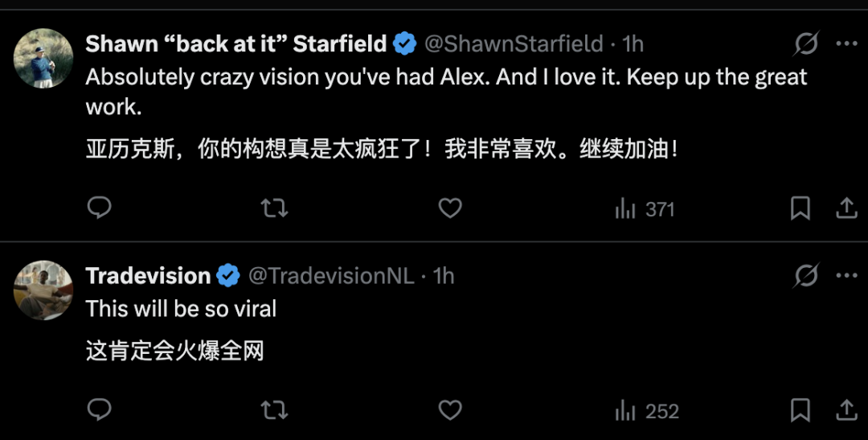
Task: Reply to Shawn Starfield's tweet
Action: click(99, 209)
